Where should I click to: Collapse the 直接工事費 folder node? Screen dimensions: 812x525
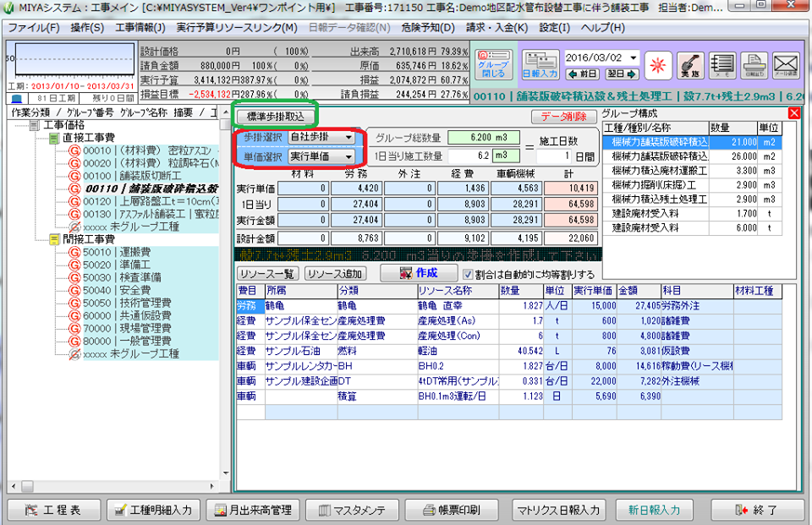54,138
